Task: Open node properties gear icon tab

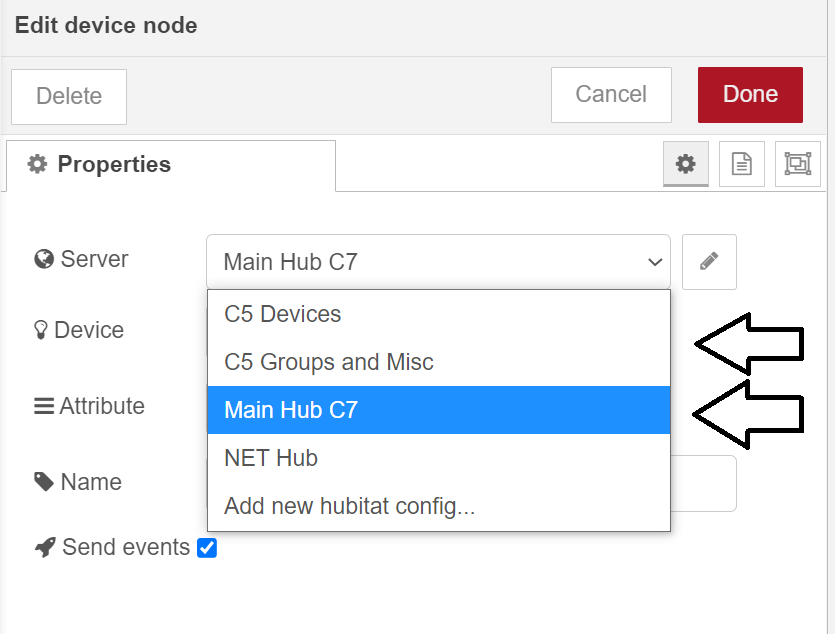Action: click(685, 164)
